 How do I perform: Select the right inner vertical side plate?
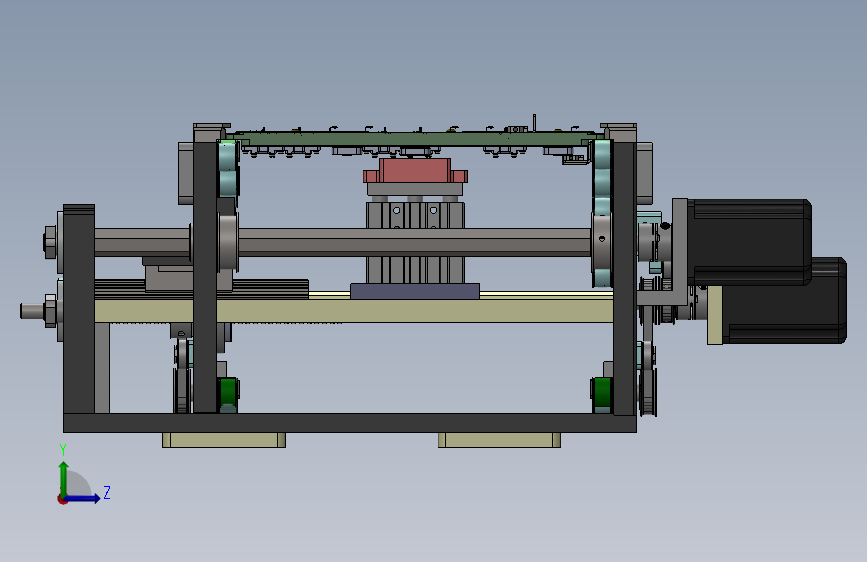(624, 278)
